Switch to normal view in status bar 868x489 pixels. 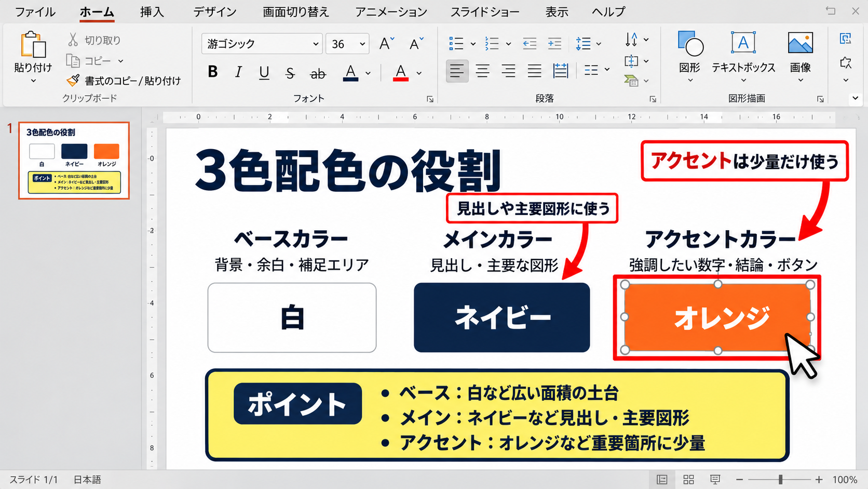pos(662,480)
